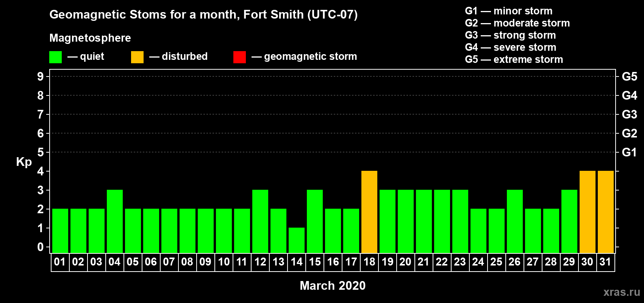Click the red geomagnetic storm legend swatch

[239, 57]
